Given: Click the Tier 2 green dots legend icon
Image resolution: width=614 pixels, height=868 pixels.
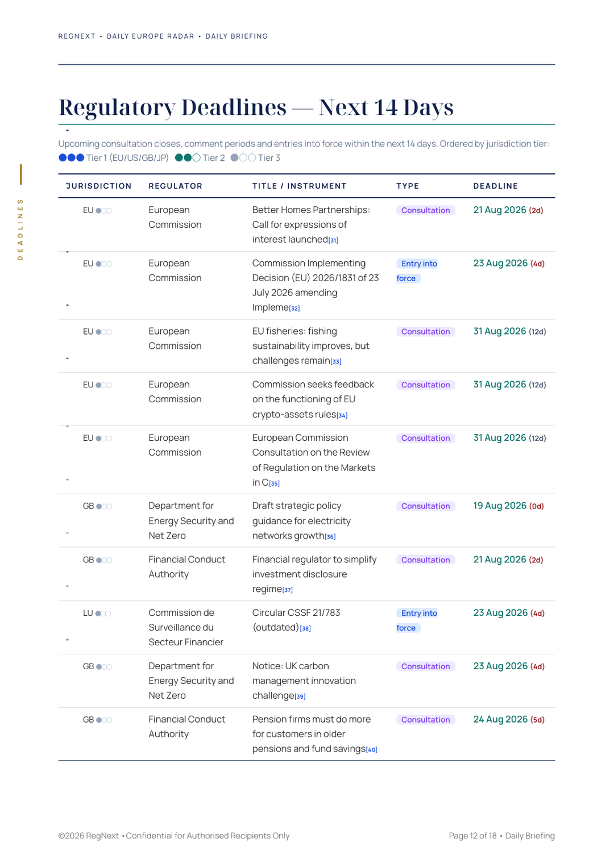Looking at the screenshot, I should tap(188, 158).
